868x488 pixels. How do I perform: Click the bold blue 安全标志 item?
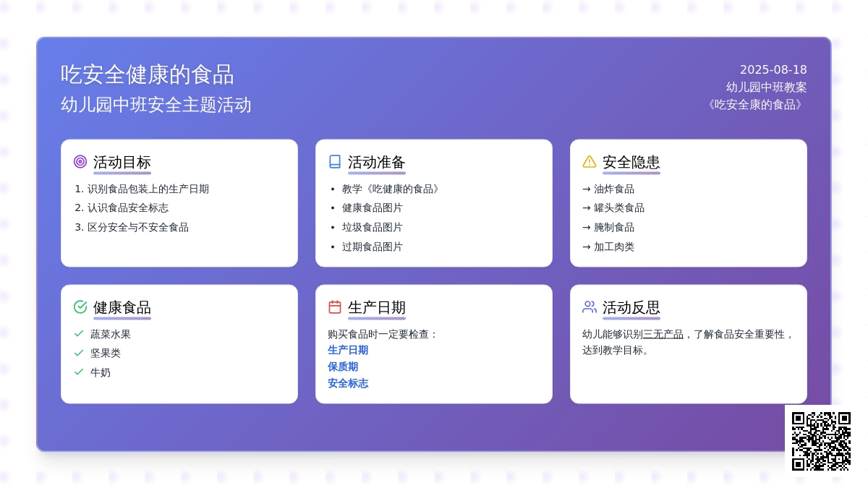pyautogui.click(x=348, y=383)
